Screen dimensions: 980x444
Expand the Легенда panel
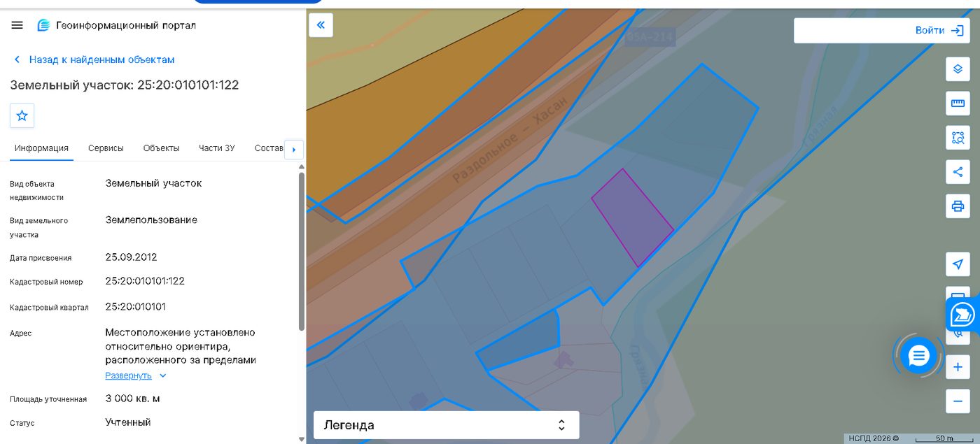point(447,425)
